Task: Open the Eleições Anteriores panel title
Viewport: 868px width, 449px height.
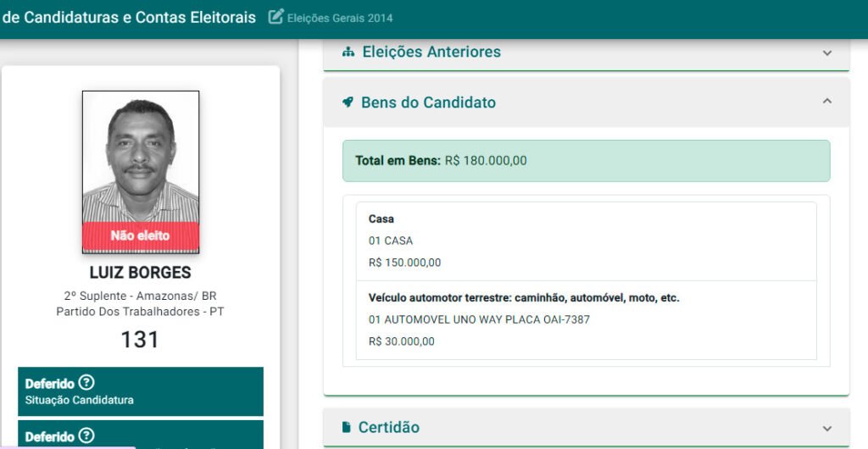Action: (431, 53)
